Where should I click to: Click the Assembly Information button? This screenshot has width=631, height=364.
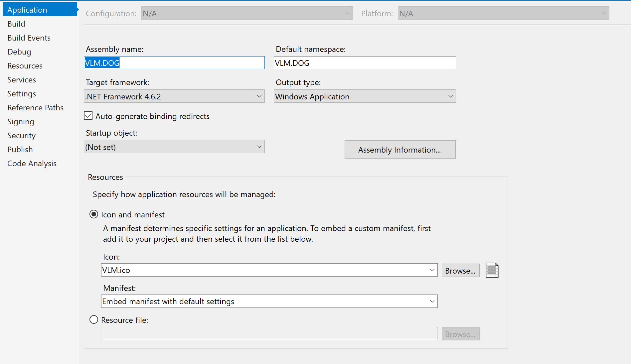tap(400, 150)
